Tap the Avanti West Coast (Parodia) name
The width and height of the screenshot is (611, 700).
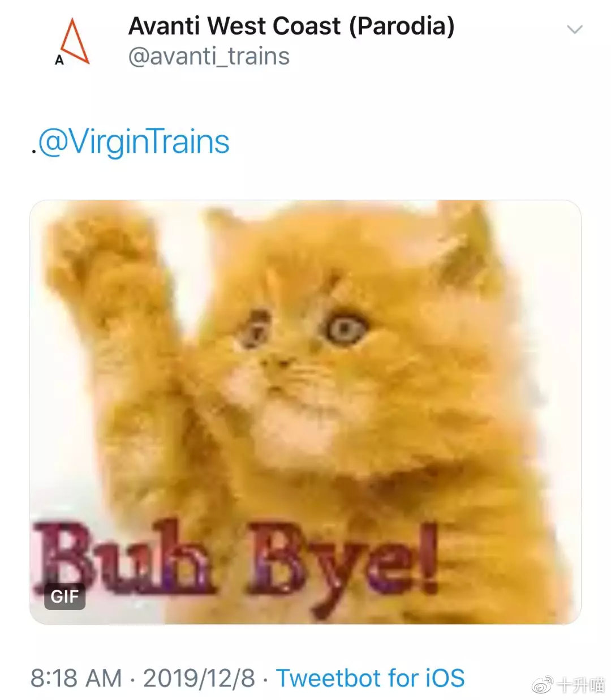point(291,26)
